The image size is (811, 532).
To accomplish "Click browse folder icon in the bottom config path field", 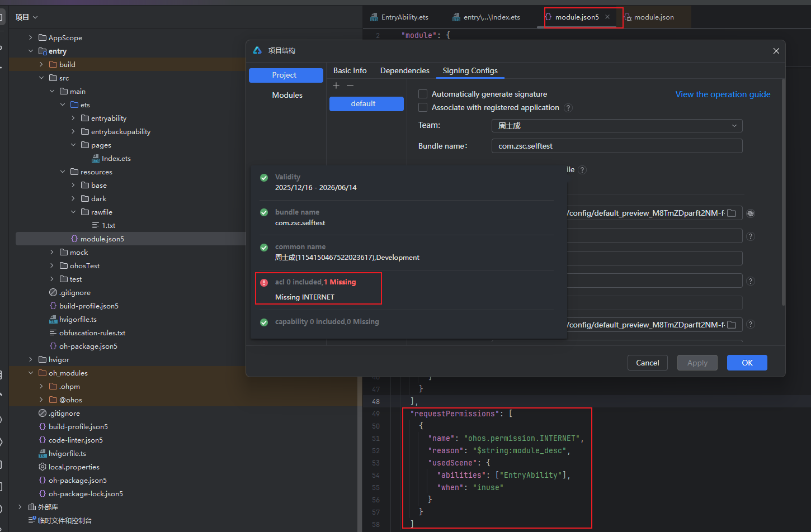I will 732,325.
